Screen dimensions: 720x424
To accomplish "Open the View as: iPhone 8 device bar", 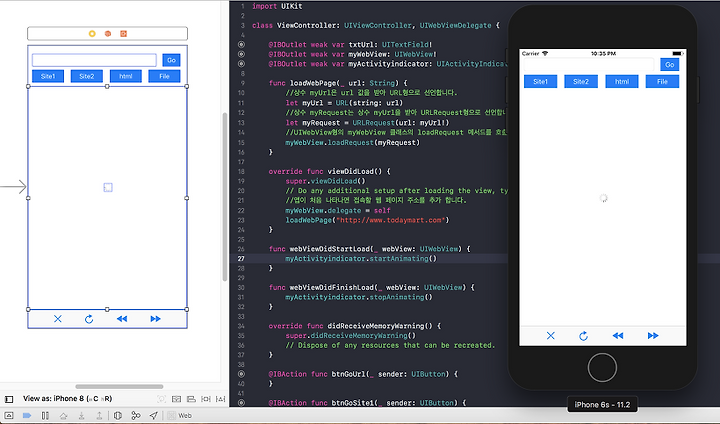I will 67,399.
